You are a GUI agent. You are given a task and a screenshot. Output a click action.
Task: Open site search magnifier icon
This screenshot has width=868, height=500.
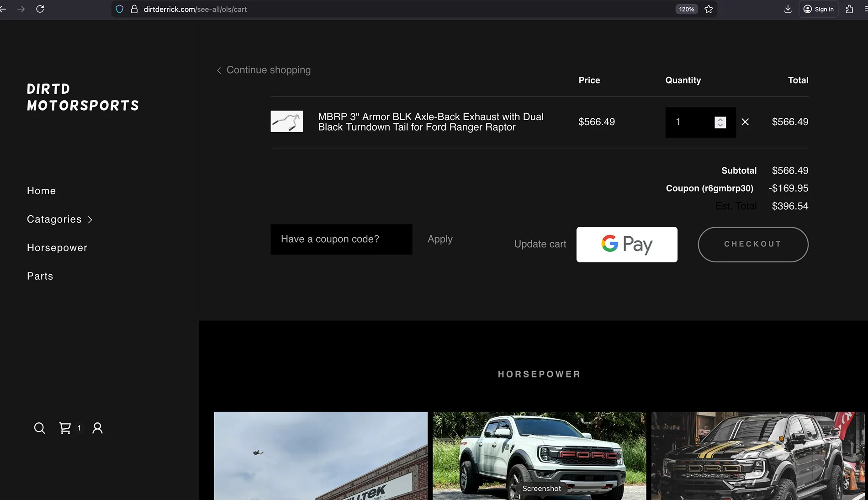click(x=40, y=428)
